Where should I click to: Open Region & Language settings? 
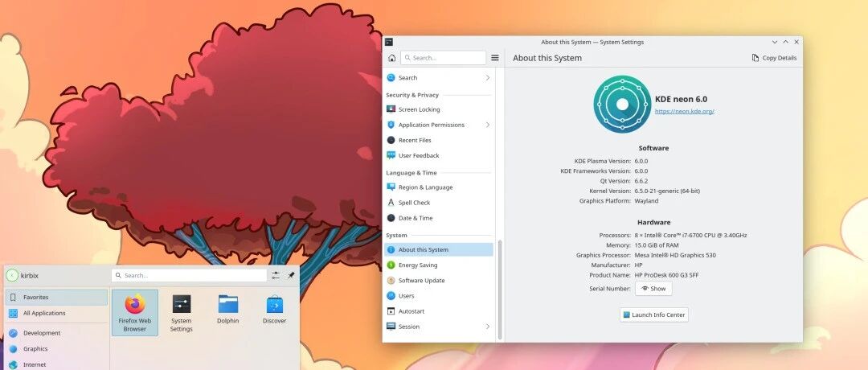(x=439, y=187)
